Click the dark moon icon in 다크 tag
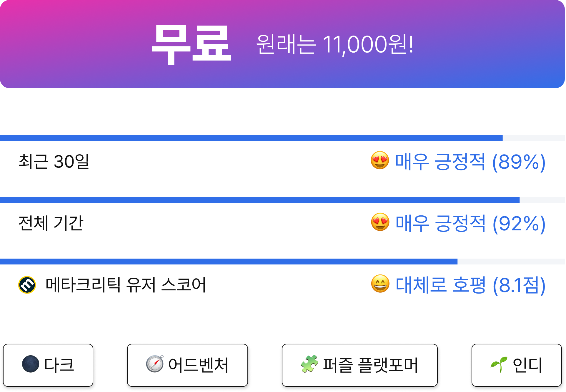566x392 pixels. (x=31, y=364)
